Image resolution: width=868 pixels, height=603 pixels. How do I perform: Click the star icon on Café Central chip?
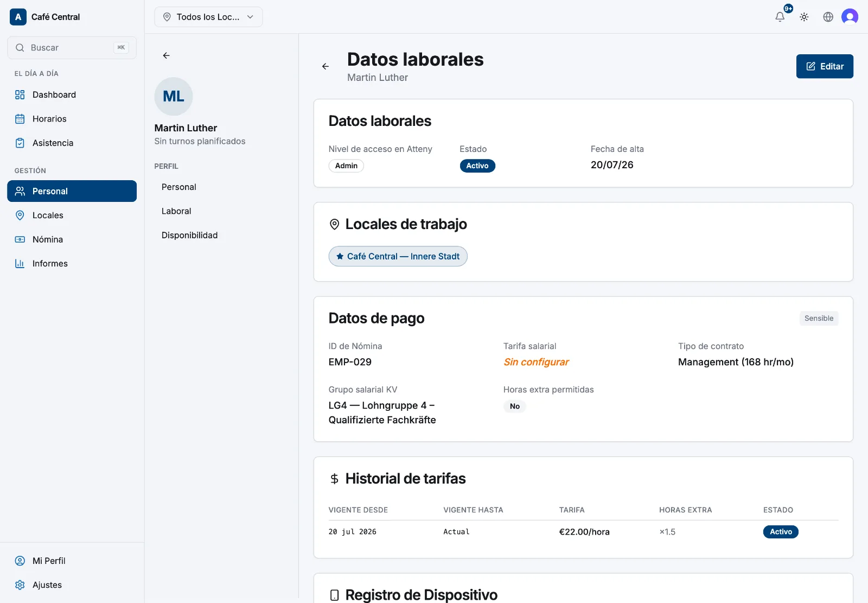pyautogui.click(x=340, y=256)
